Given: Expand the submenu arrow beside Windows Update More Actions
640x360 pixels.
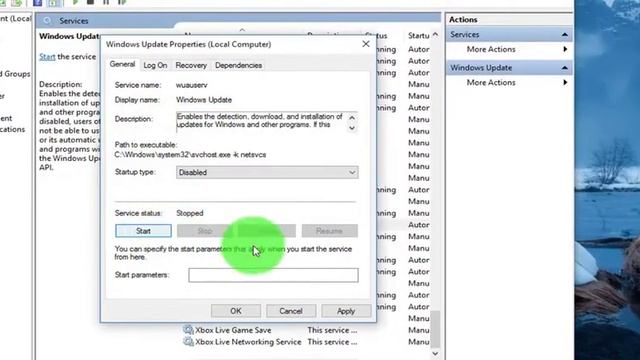Looking at the screenshot, I should pyautogui.click(x=565, y=82).
